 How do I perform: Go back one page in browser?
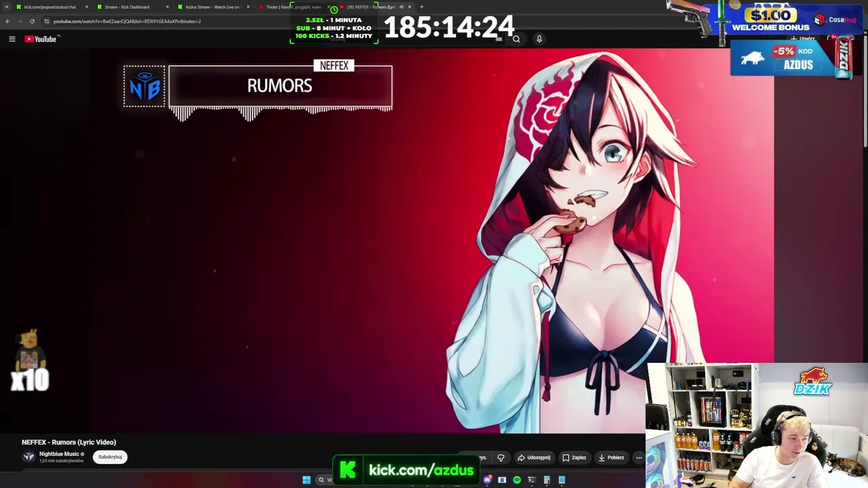tap(7, 21)
